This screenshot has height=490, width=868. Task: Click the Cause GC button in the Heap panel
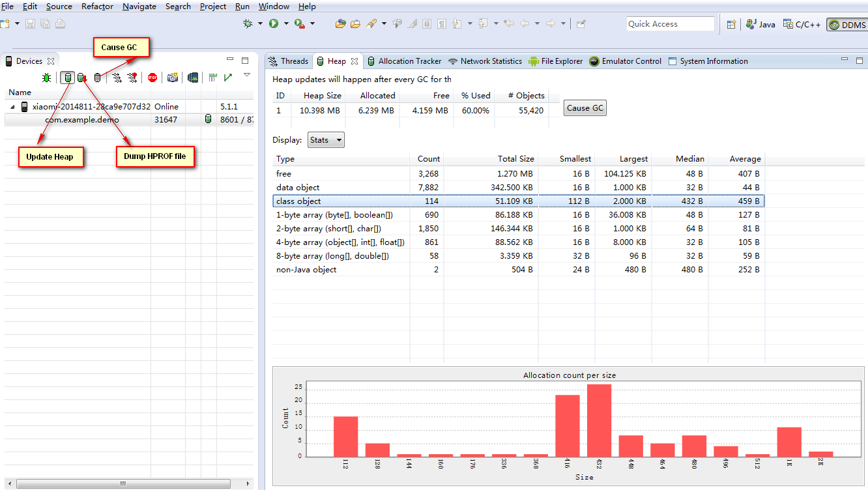[585, 108]
